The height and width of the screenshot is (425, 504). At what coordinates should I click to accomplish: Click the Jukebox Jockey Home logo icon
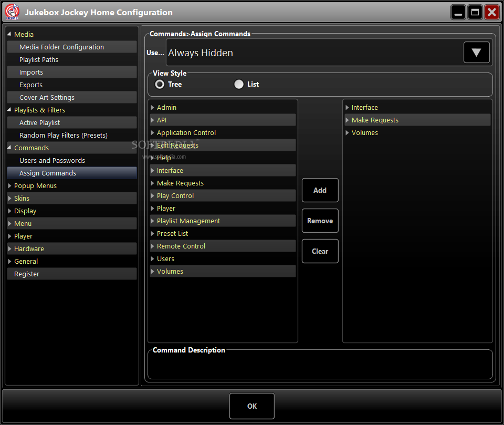click(x=12, y=12)
